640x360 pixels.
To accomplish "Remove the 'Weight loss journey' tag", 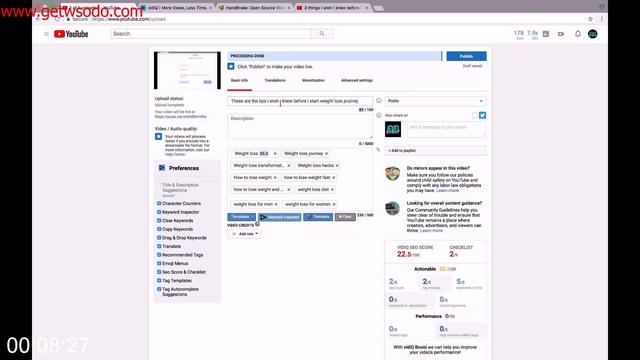I will (x=327, y=153).
